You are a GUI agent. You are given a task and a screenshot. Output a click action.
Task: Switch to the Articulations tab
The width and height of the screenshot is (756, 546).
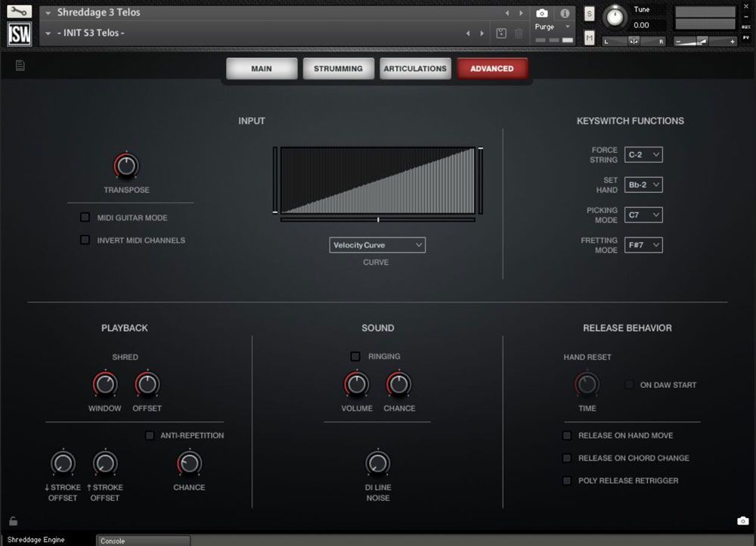pyautogui.click(x=415, y=69)
